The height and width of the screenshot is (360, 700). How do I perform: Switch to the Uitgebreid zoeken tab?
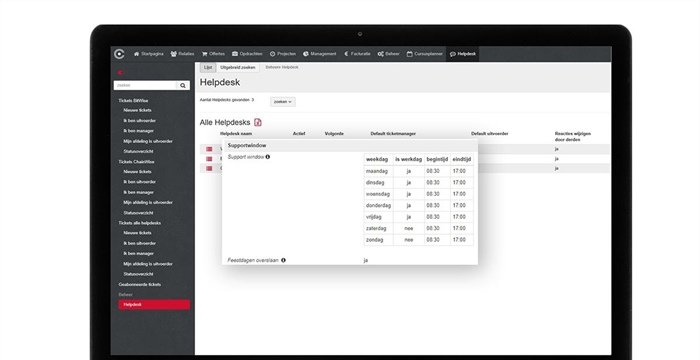(x=238, y=67)
